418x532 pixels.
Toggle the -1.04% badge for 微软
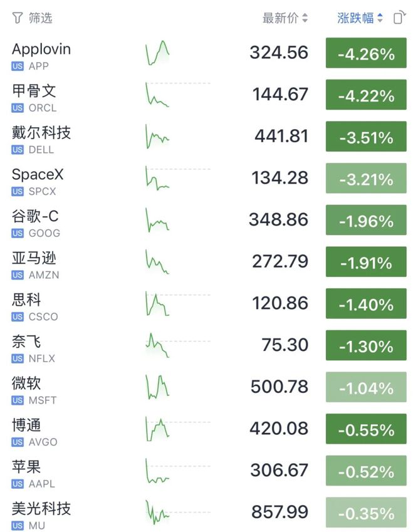[366, 387]
